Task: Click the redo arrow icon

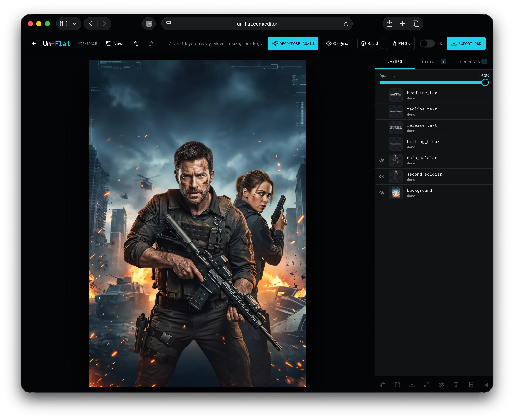Action: (151, 43)
